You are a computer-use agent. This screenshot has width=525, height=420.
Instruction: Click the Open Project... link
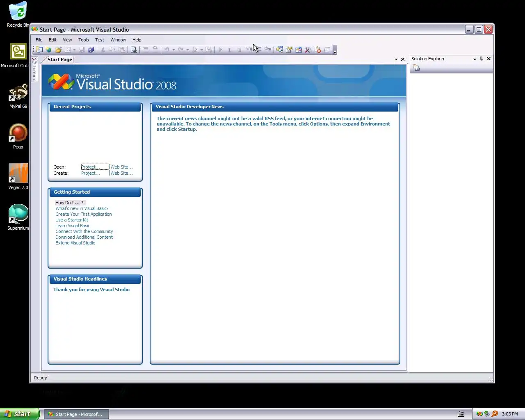[91, 167]
